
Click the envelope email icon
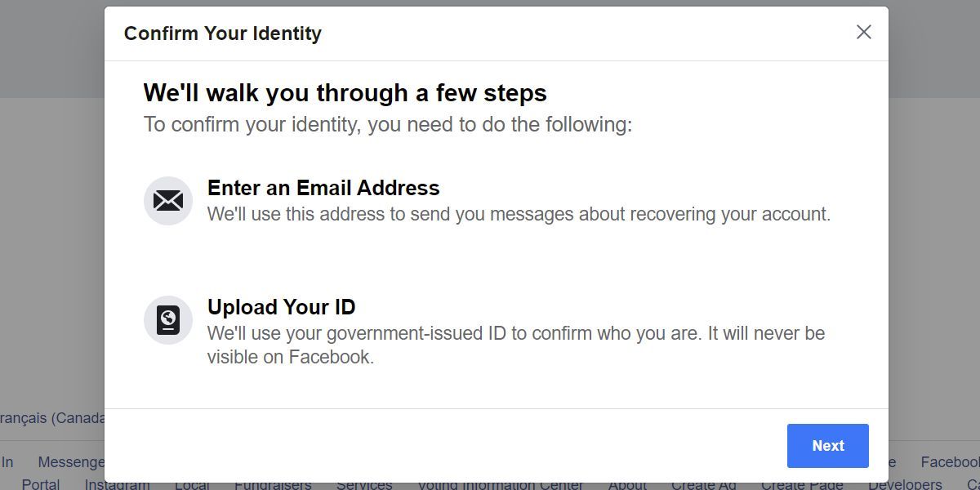pos(168,201)
